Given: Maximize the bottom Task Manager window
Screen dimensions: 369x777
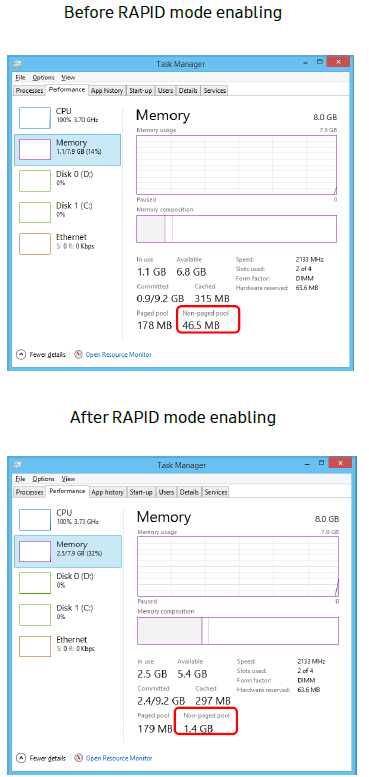Looking at the screenshot, I should click(320, 464).
